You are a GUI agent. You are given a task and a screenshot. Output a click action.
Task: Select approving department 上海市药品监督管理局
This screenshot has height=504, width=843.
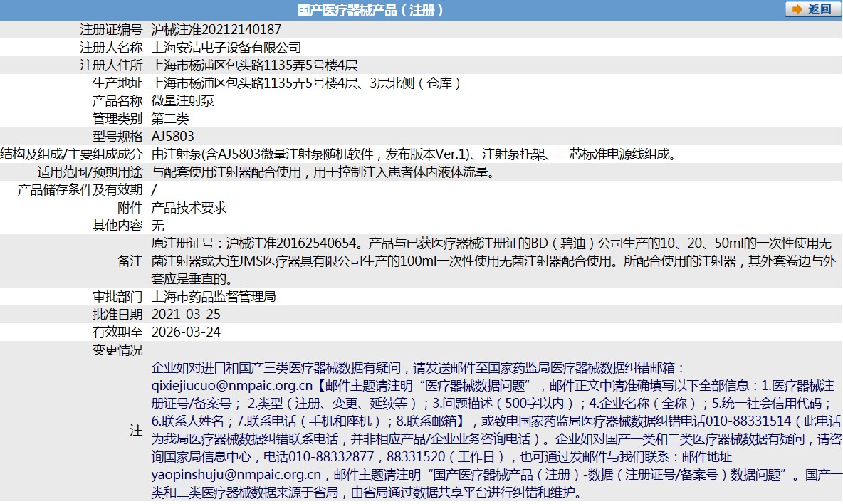tap(214, 296)
